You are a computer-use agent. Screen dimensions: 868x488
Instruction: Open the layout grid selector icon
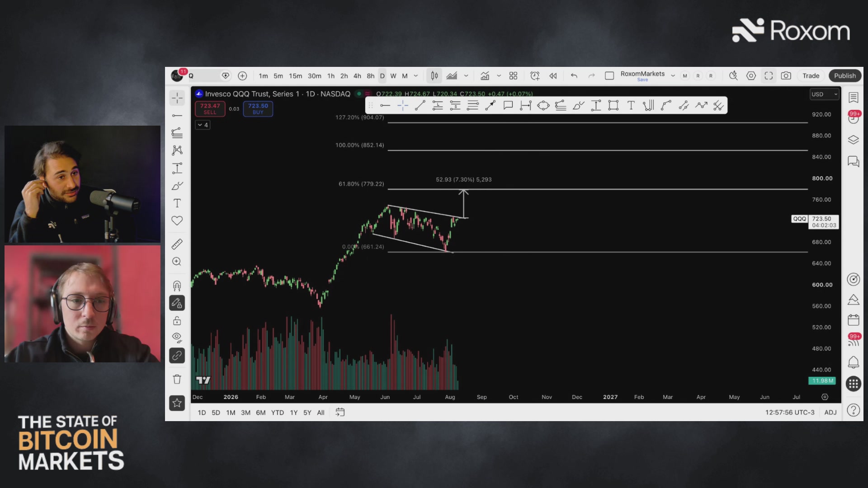(x=513, y=76)
